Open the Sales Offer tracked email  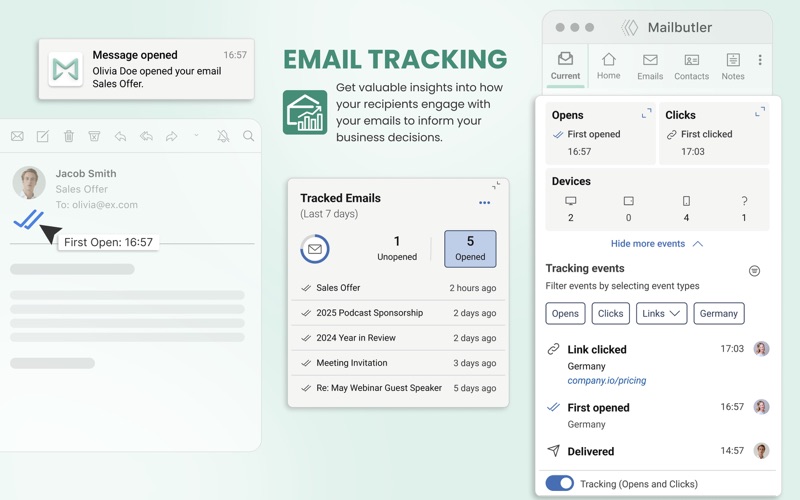click(398, 288)
